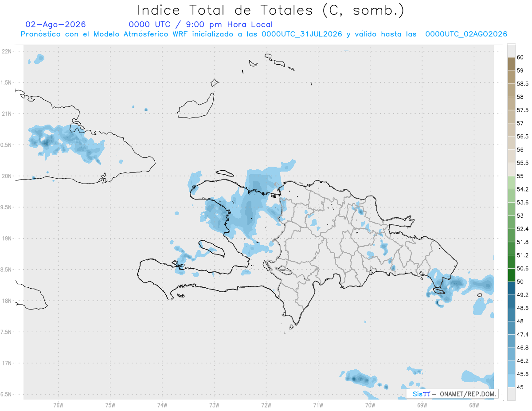Click the "7.5N" latitude label
532x411 pixels.
tap(6, 332)
